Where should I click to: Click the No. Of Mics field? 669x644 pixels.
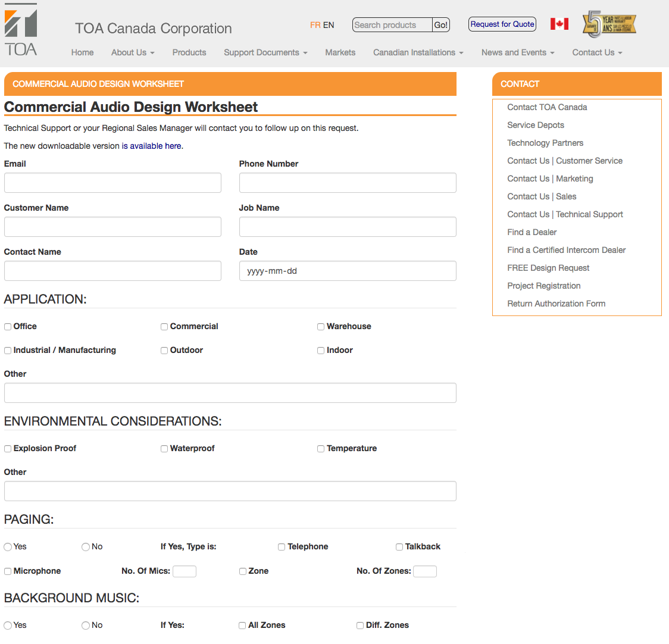[185, 571]
